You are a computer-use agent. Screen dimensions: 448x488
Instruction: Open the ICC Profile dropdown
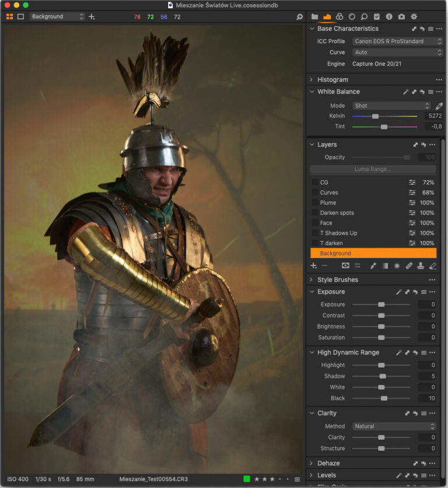click(x=397, y=41)
